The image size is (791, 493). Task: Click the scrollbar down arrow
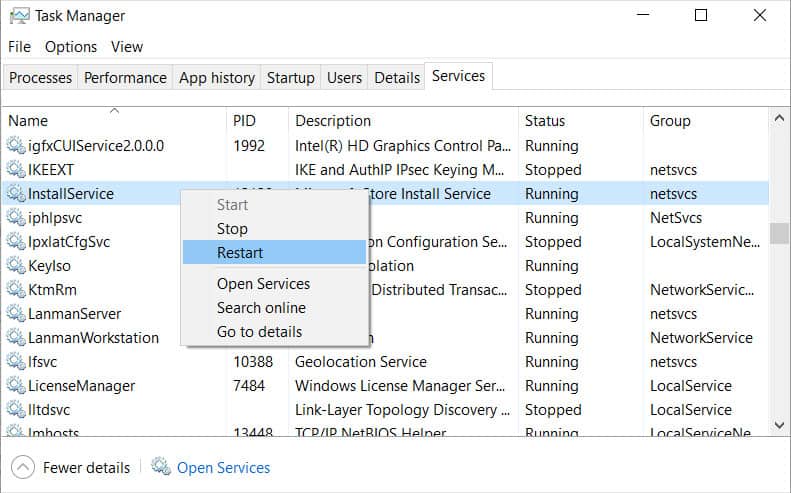[779, 425]
